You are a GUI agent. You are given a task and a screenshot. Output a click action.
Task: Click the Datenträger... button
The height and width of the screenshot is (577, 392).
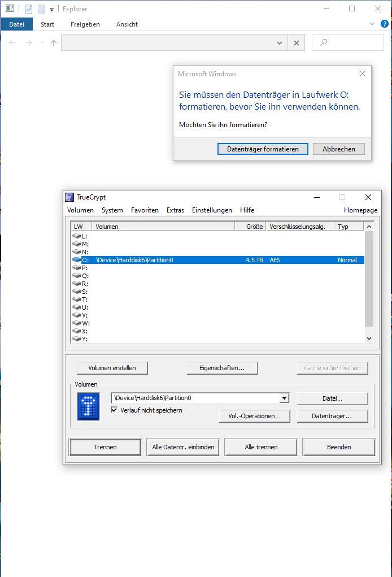(333, 416)
